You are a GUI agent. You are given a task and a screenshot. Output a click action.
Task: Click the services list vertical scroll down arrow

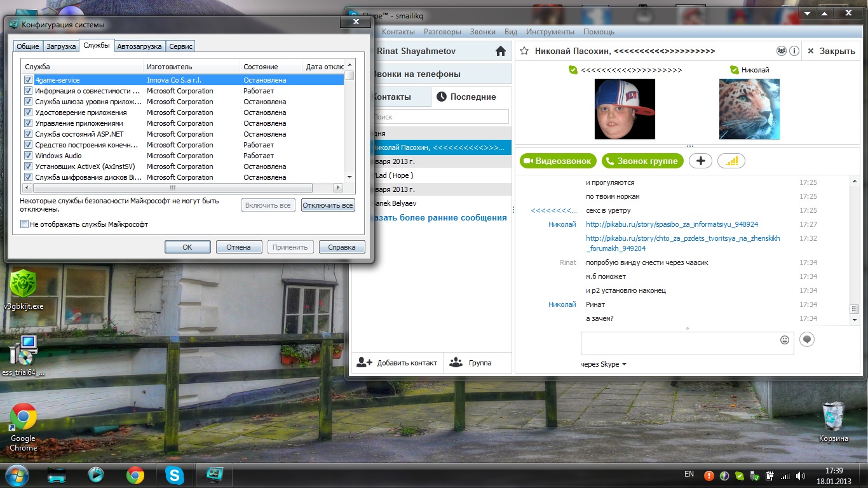point(349,177)
